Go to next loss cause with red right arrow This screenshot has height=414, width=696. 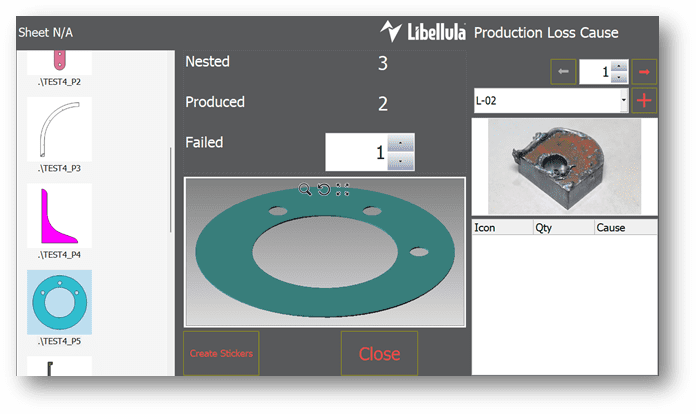(x=644, y=72)
